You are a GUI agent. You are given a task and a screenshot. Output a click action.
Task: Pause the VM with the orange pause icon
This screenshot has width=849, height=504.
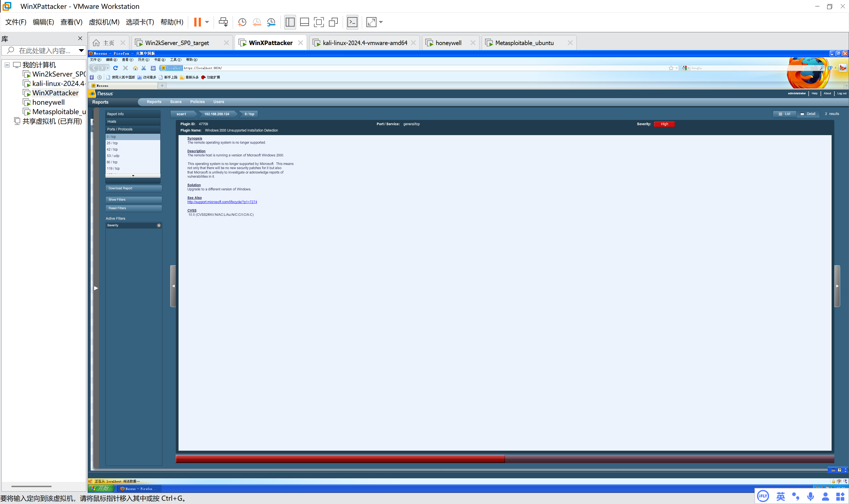[x=197, y=22]
